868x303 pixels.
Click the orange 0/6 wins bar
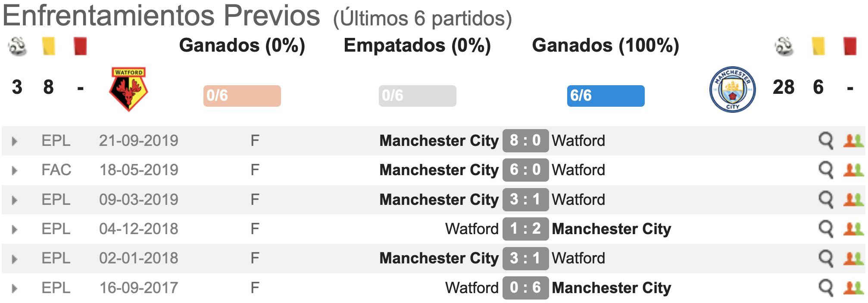tap(242, 96)
